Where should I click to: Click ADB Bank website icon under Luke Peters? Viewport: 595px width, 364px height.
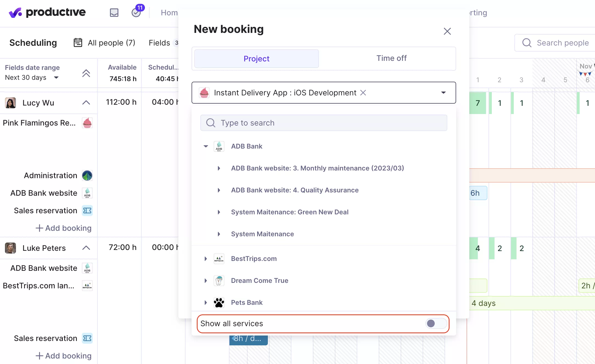[87, 268]
